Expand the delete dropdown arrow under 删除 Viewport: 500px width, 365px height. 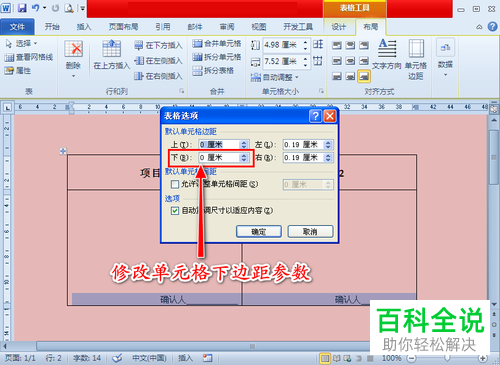73,76
